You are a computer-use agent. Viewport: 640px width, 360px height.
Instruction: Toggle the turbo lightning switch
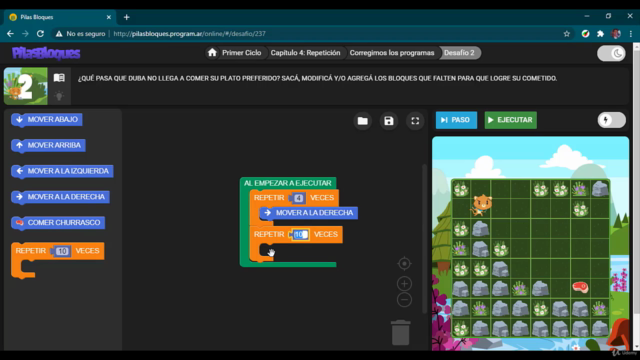click(611, 120)
